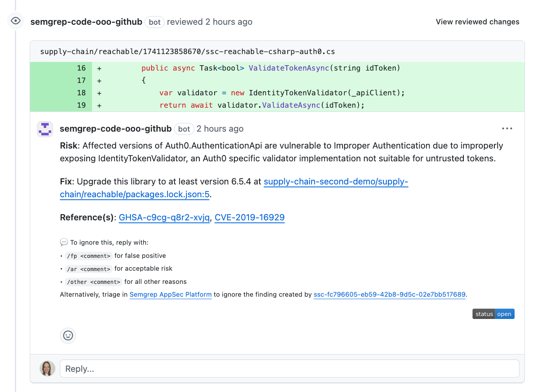
Task: Click the speech bubble icon before ignore instructions
Action: click(x=64, y=242)
